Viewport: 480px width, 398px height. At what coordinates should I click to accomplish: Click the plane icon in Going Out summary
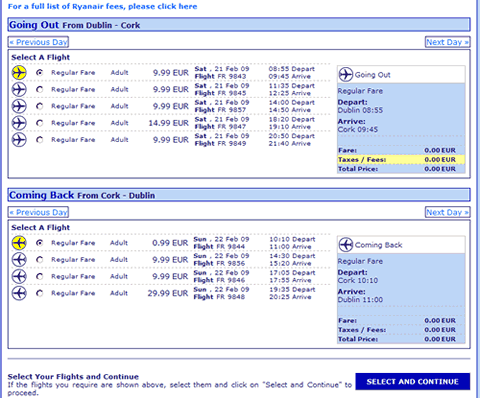tap(346, 75)
